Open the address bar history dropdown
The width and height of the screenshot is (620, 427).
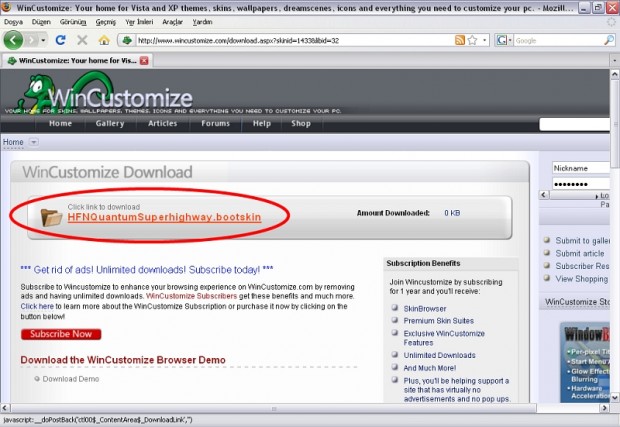pos(485,40)
